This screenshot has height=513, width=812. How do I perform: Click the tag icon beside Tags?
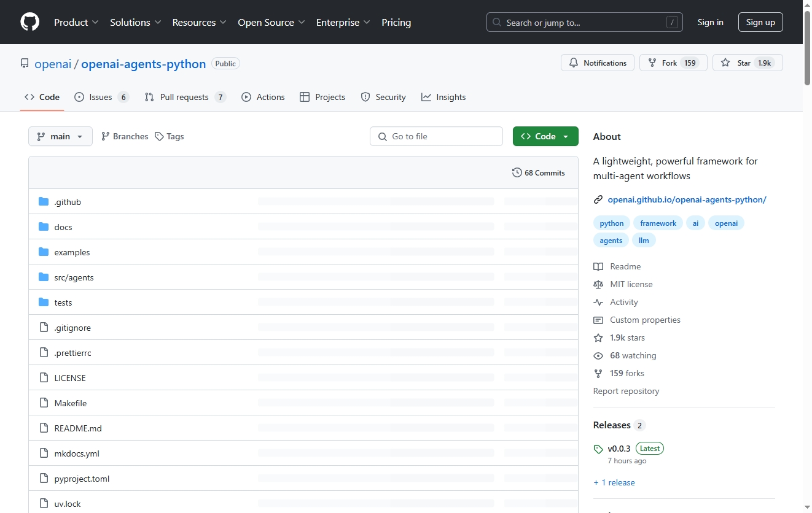[x=159, y=136]
